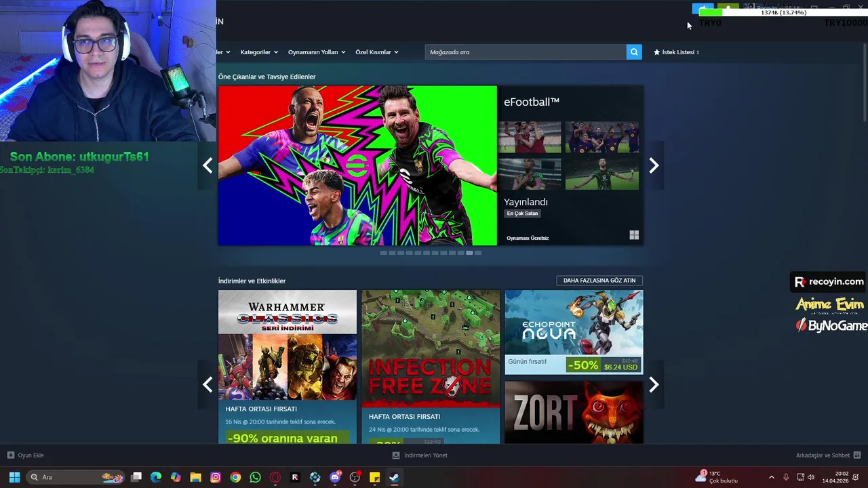The image size is (868, 488).
Task: Click the -50% discount badge
Action: [x=583, y=365]
